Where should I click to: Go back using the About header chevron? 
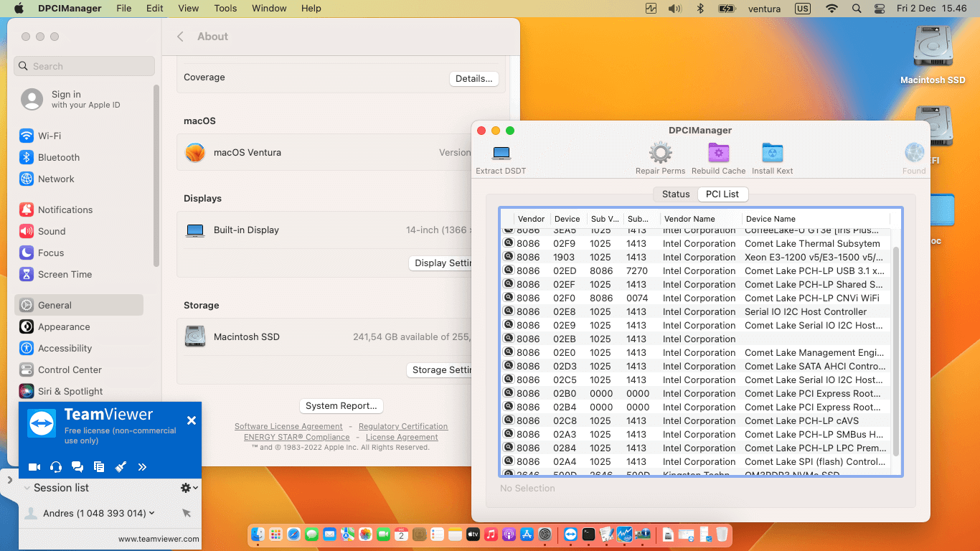(x=181, y=37)
